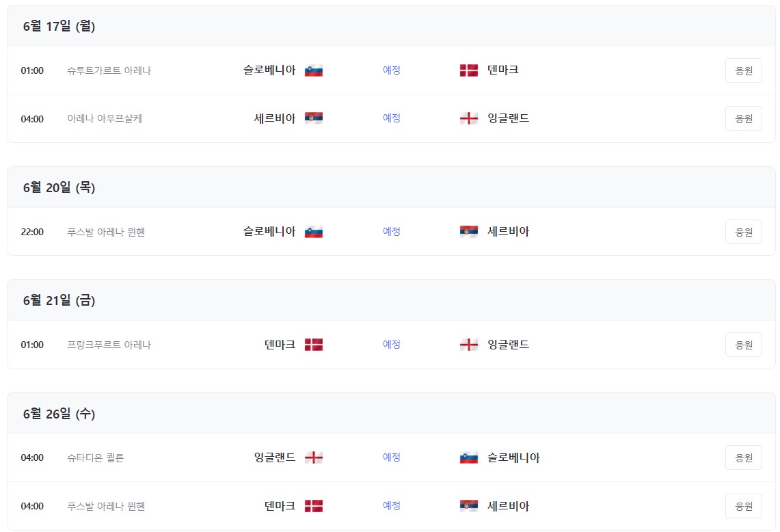780x532 pixels.
Task: Open 예정 link for the 세르비아 vs 잉글랜드 match
Action: click(x=391, y=118)
